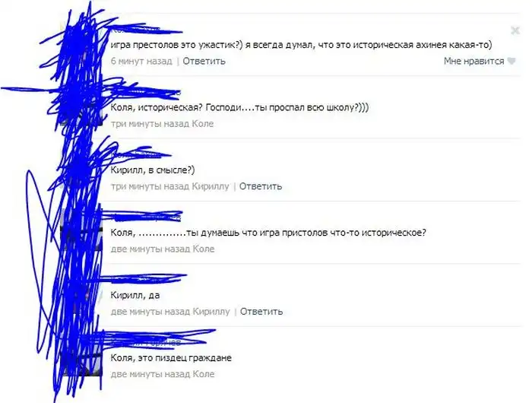This screenshot has height=403, width=532.
Task: Open the 6 минут назад timestamp link
Action: (141, 61)
